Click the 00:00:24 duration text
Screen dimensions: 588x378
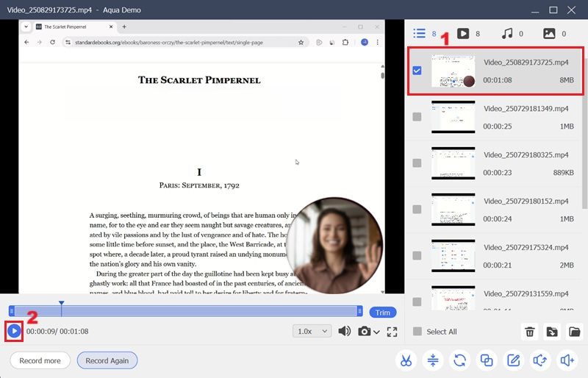[x=498, y=219]
